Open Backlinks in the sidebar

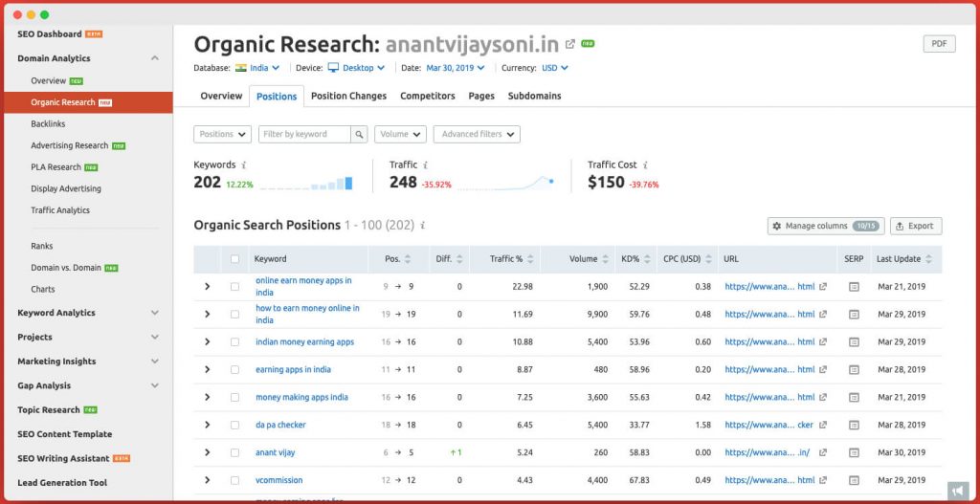tap(48, 123)
